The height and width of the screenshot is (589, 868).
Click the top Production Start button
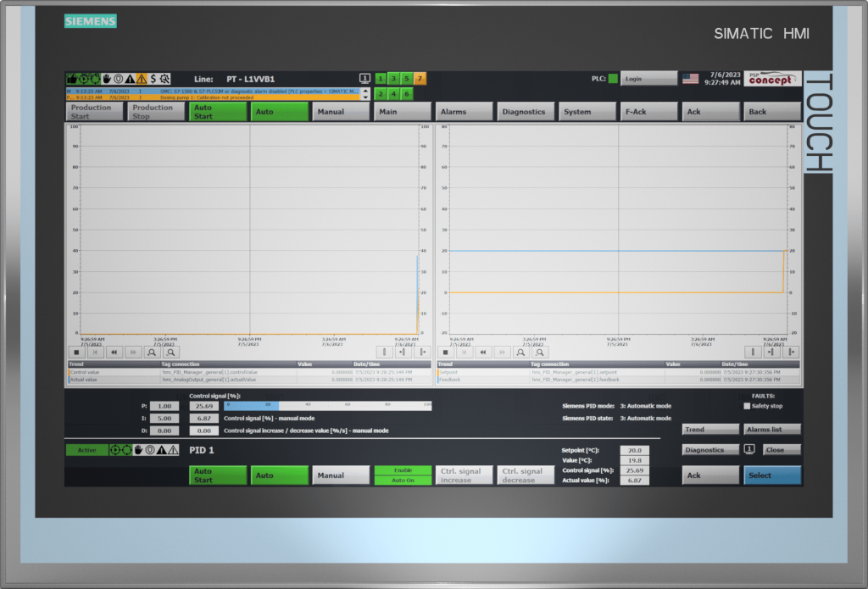[x=95, y=112]
